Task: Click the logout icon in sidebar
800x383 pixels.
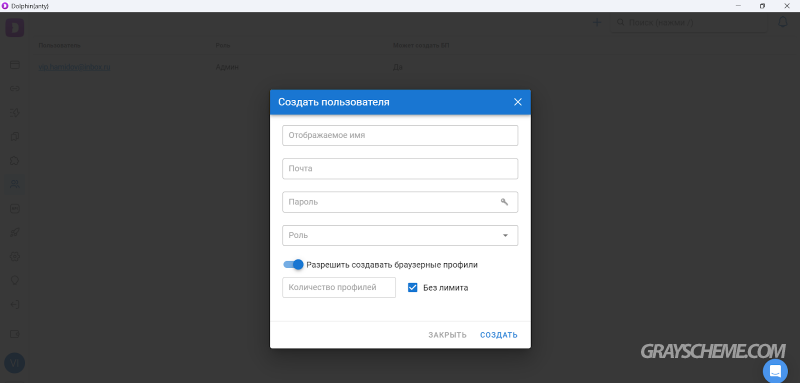Action: (15, 304)
